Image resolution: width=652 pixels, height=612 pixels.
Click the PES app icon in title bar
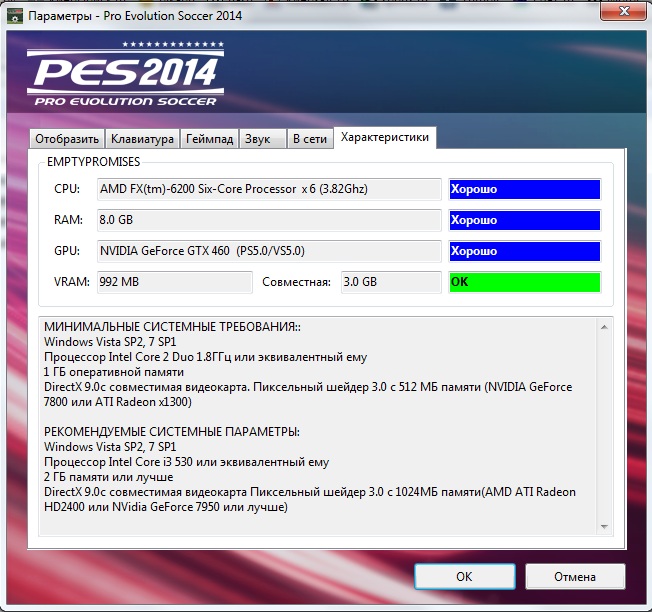[x=15, y=17]
